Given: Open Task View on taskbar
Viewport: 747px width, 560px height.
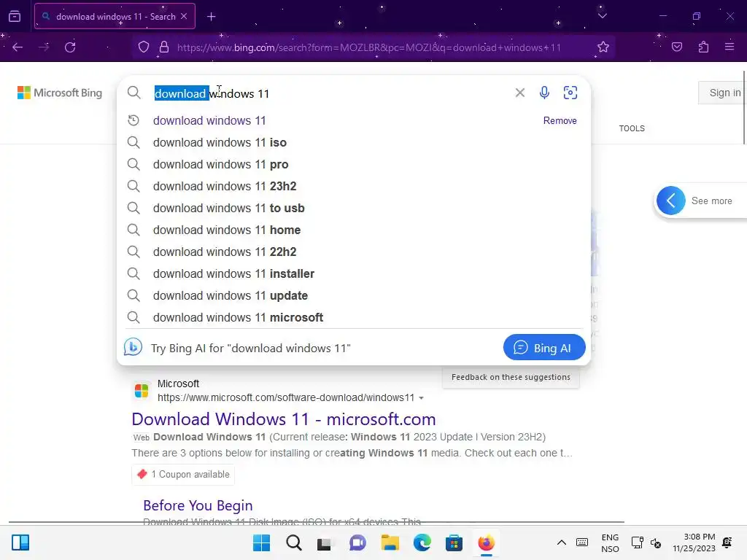Looking at the screenshot, I should point(325,542).
